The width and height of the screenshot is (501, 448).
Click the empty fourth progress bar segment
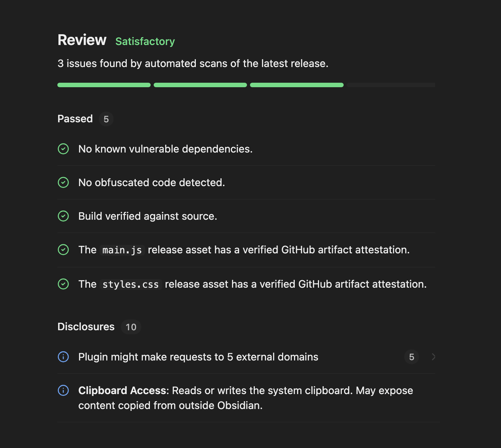click(391, 85)
